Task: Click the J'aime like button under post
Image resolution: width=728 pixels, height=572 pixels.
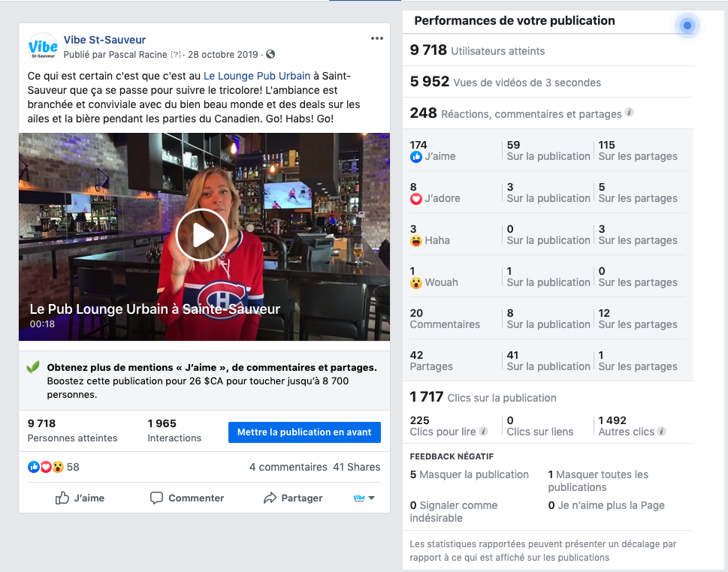Action: 80,498
